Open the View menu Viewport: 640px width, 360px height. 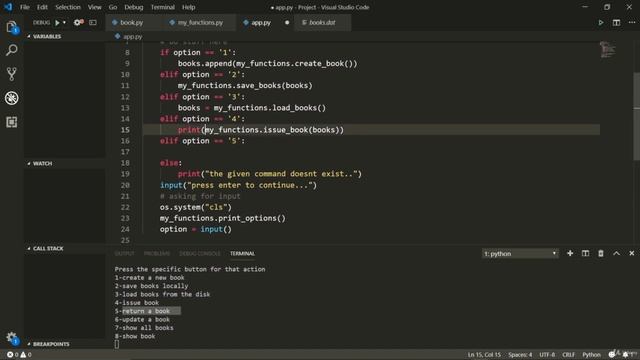tap(94, 7)
